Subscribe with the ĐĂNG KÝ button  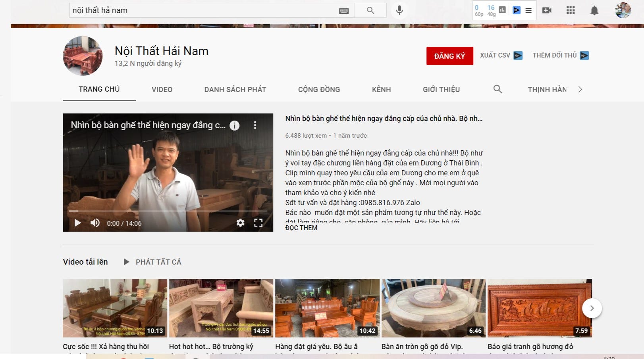(x=450, y=56)
